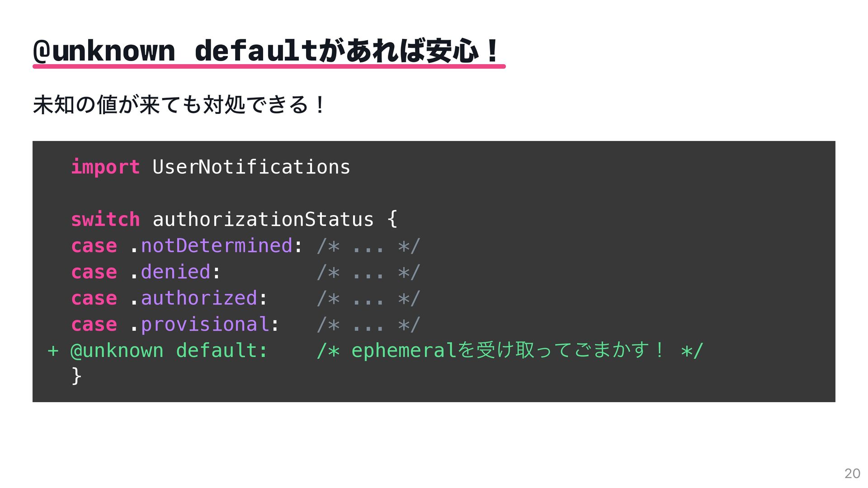Click the pink underline beneath the title
This screenshot has width=868, height=488.
(269, 66)
